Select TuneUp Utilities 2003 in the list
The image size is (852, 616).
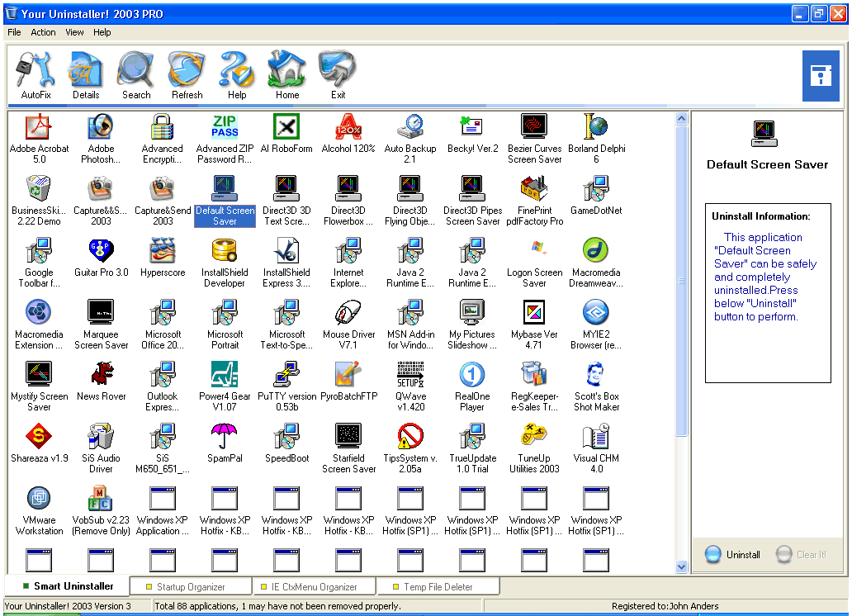point(534,447)
